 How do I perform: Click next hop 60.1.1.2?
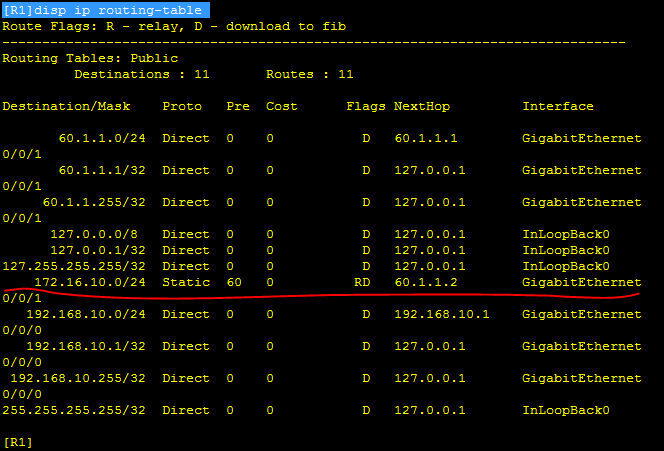click(426, 282)
